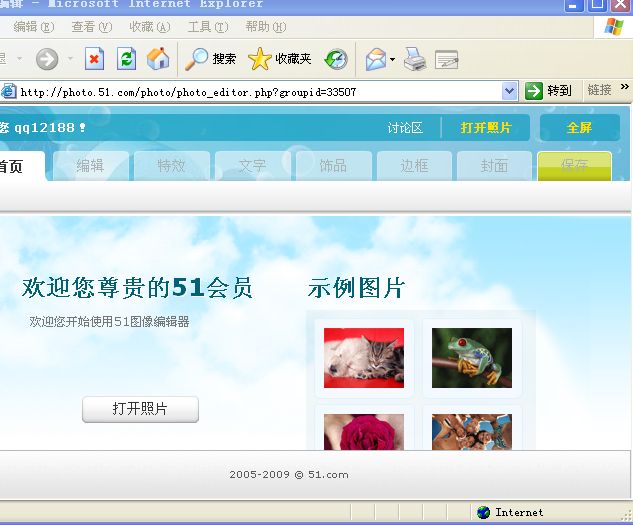Open Favorites (收藏夹) star button
Image resolution: width=633 pixels, height=525 pixels.
point(280,59)
